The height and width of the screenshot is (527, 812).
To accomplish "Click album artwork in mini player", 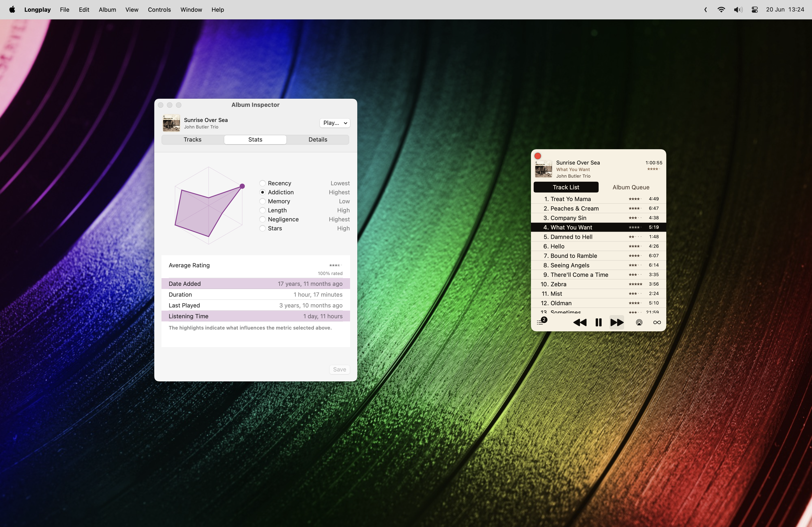I will click(x=544, y=169).
